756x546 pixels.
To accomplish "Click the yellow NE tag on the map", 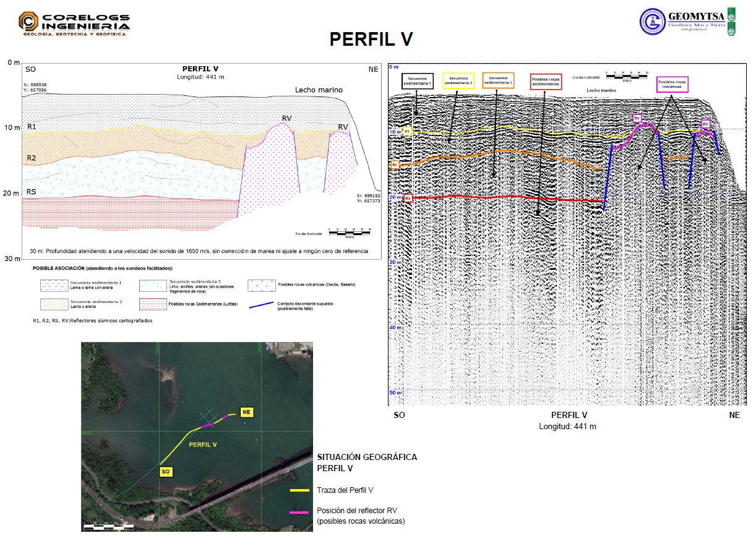I will coord(246,412).
